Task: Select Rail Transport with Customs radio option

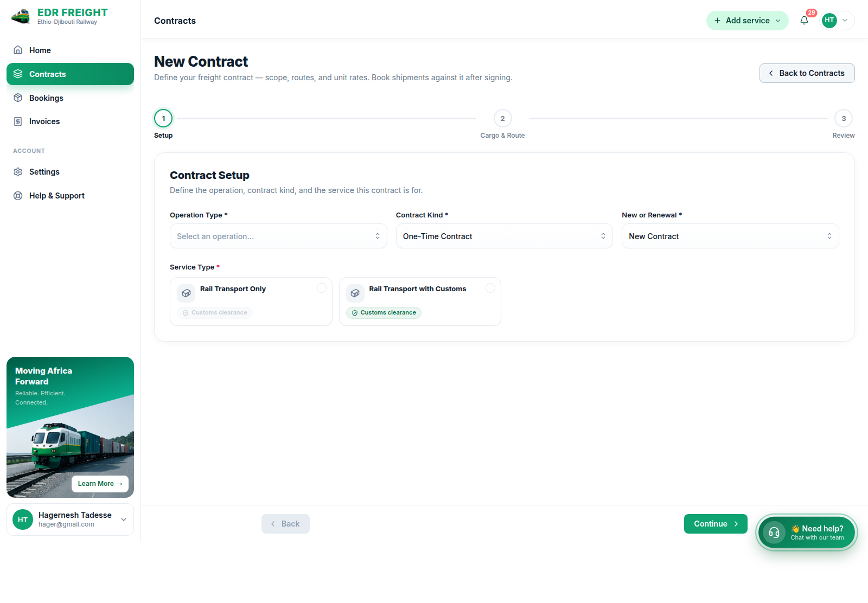Action: 490,288
